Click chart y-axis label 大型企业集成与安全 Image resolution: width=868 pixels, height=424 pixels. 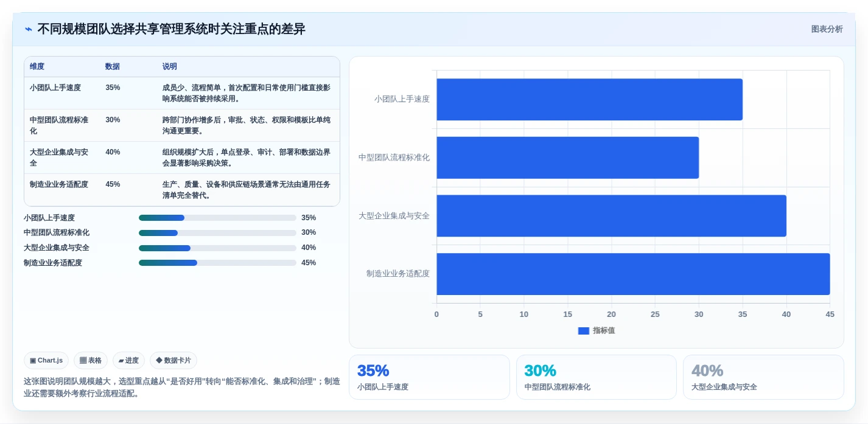coord(394,216)
